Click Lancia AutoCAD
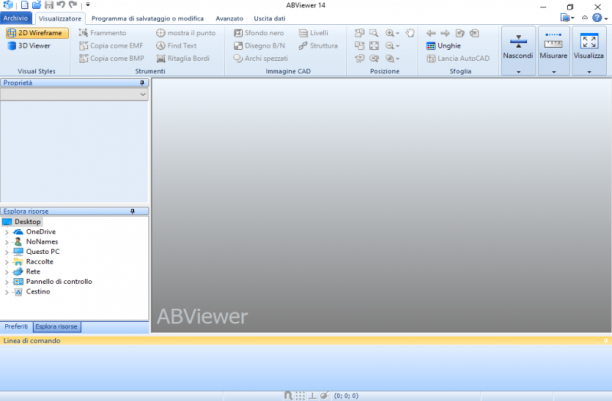 click(458, 59)
